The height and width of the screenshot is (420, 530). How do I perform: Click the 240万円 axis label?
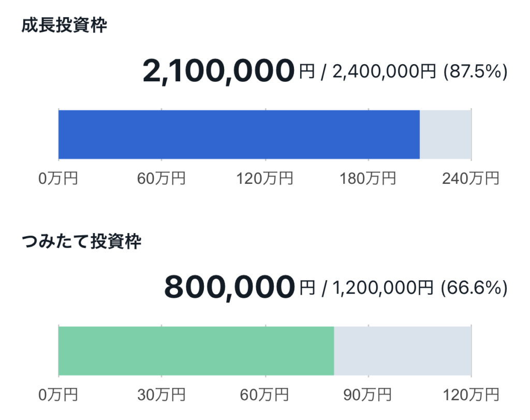point(471,178)
